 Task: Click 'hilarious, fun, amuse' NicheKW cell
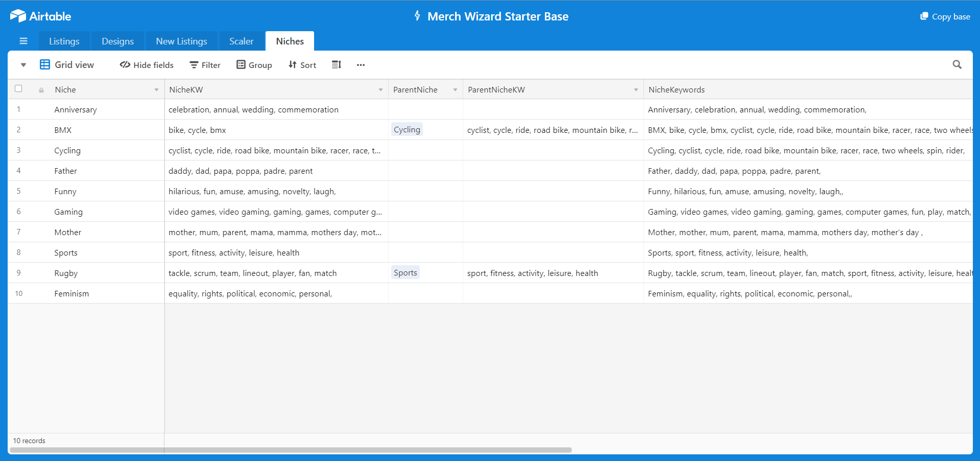(276, 191)
